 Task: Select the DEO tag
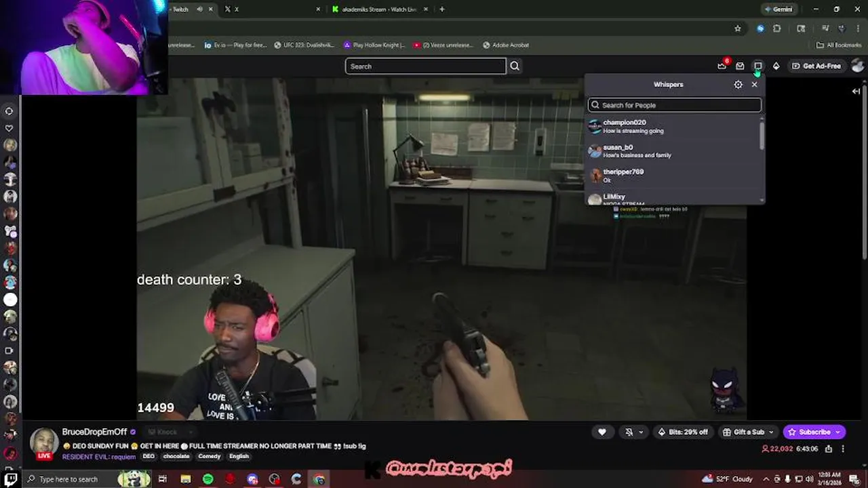(149, 456)
